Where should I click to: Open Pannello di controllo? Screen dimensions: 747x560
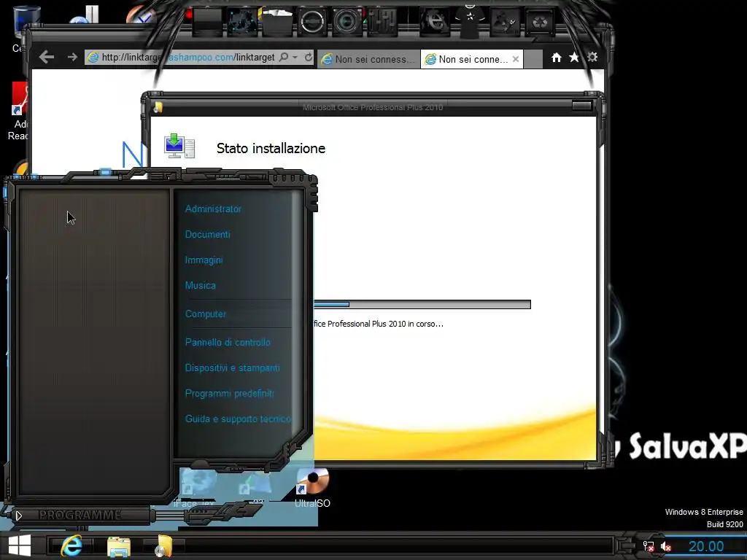pyautogui.click(x=228, y=343)
